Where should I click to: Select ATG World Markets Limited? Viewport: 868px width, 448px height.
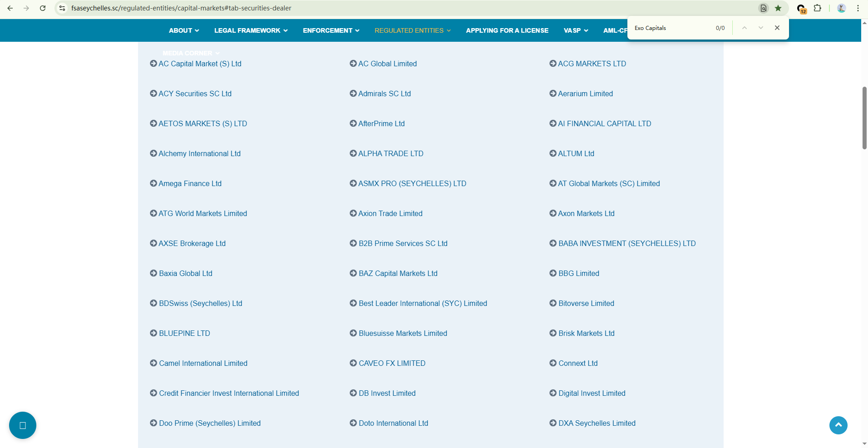click(x=203, y=213)
